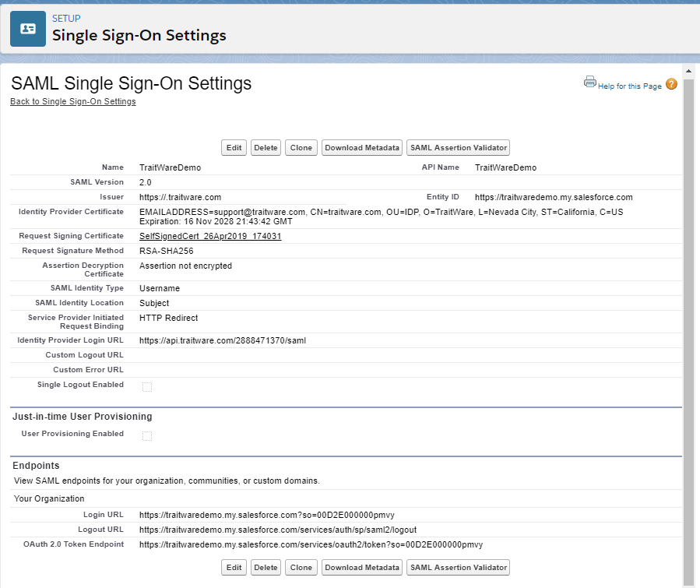Viewport: 700px width, 588px height.
Task: Click the SAML Identity Type value Username
Action: coord(160,288)
